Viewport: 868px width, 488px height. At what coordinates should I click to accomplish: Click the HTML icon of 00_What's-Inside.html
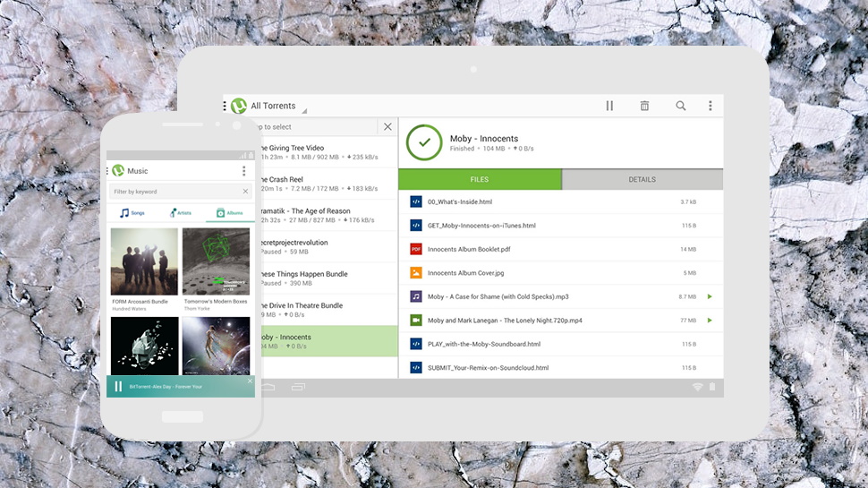[416, 201]
